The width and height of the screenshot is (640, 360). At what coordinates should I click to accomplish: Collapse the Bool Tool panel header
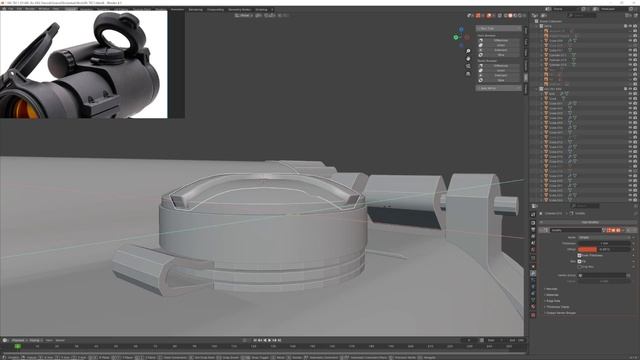[499, 29]
